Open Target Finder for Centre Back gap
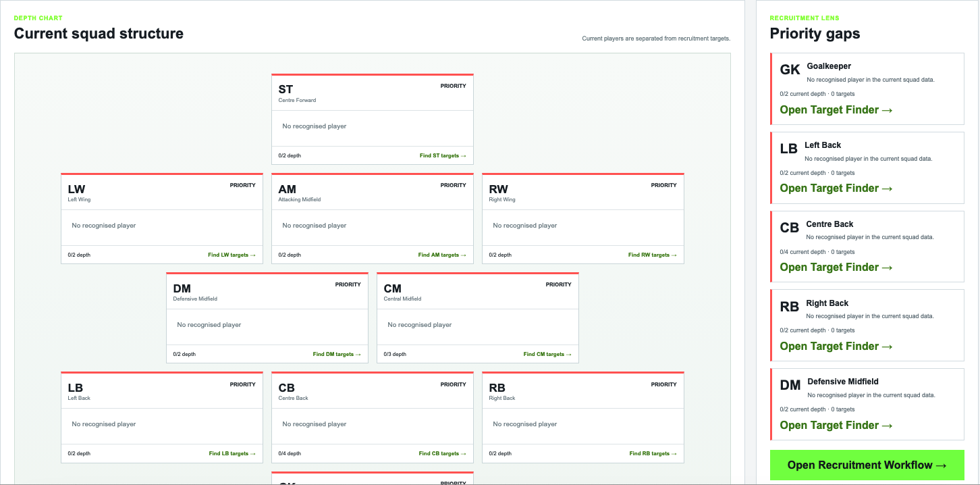Screen dimensions: 980x485 tap(836, 267)
